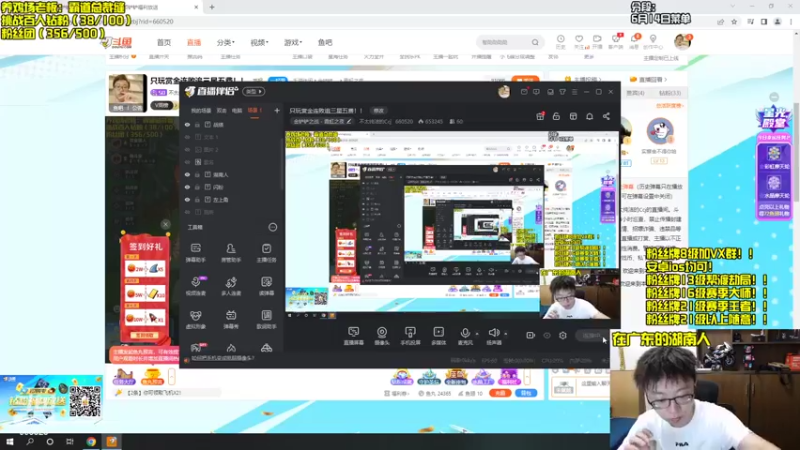Go to 首页 in Douyu navigation

[x=164, y=42]
